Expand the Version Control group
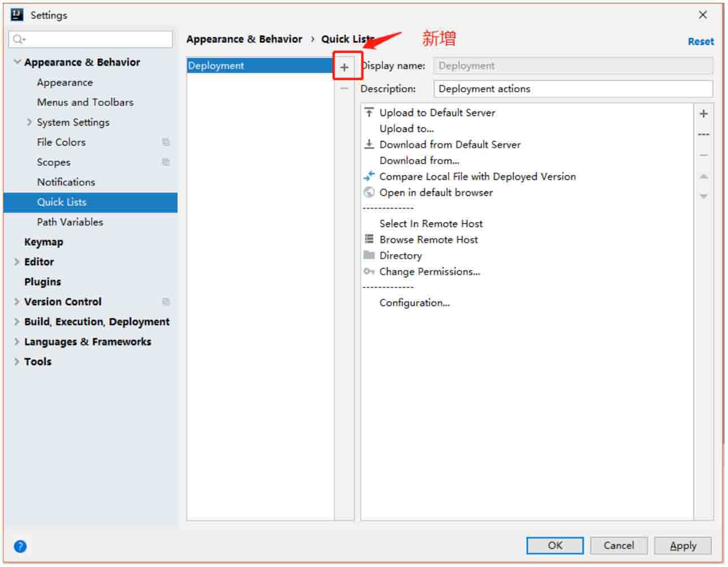 [x=17, y=302]
